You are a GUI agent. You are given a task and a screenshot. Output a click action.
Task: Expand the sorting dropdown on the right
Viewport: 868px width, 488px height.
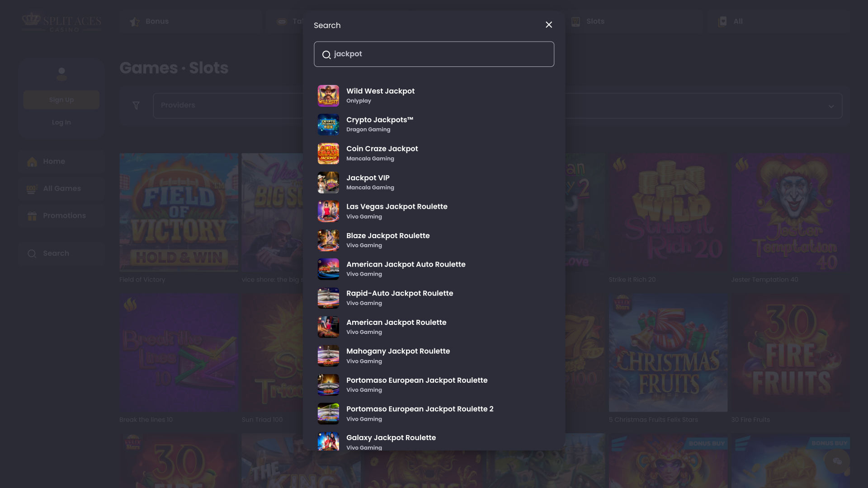pos(832,105)
